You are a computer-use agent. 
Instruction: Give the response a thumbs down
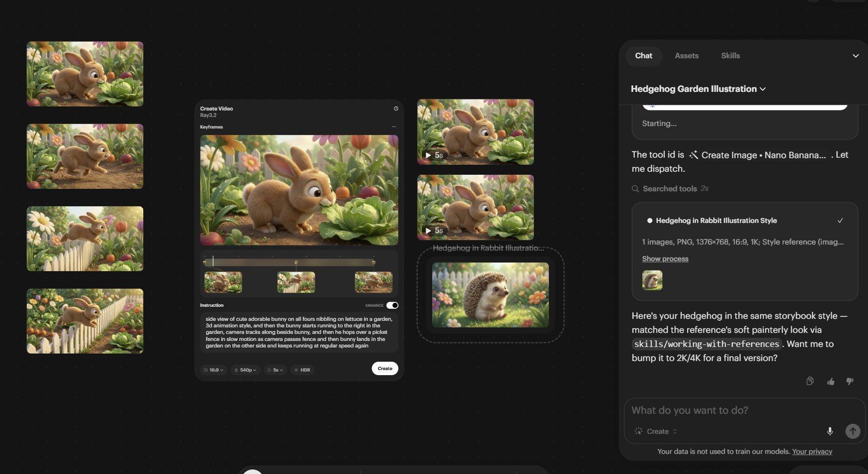coord(850,382)
